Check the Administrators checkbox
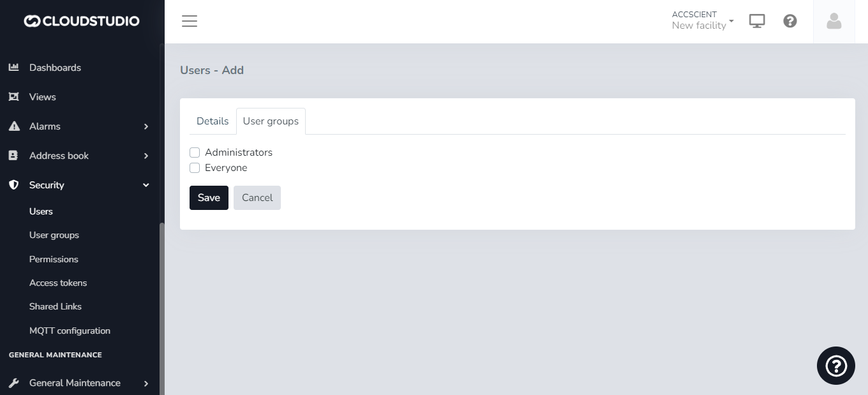Image resolution: width=868 pixels, height=395 pixels. tap(195, 153)
